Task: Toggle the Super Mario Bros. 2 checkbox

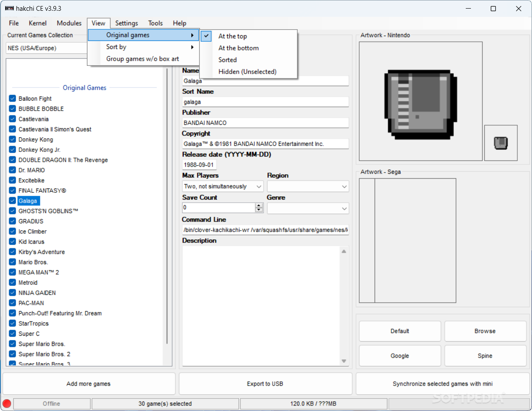Action: (12, 354)
